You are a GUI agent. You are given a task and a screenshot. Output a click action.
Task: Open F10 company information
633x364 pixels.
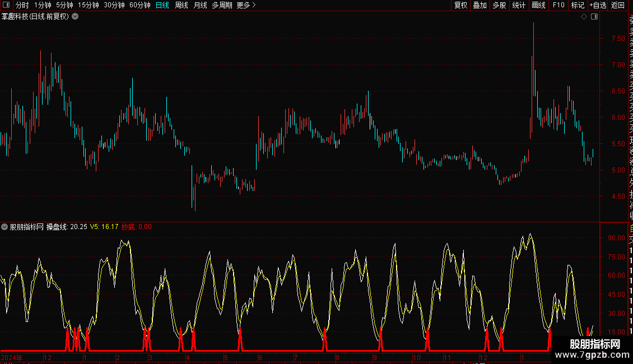(558, 5)
